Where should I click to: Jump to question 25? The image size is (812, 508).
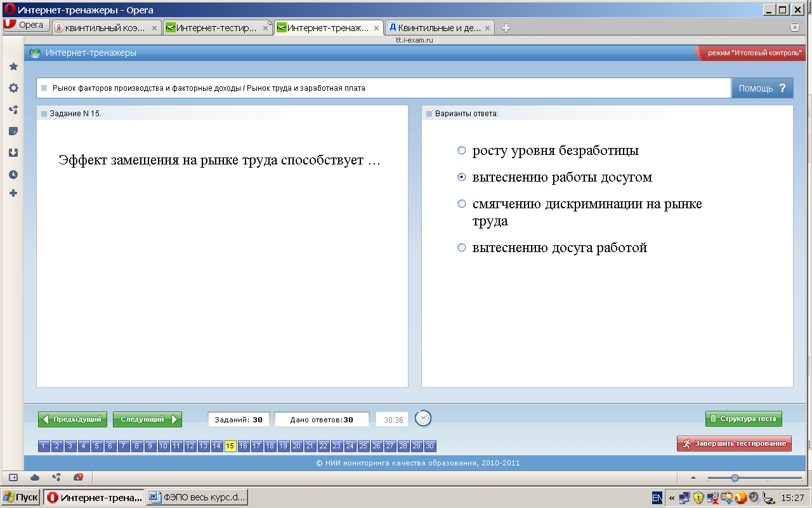363,446
